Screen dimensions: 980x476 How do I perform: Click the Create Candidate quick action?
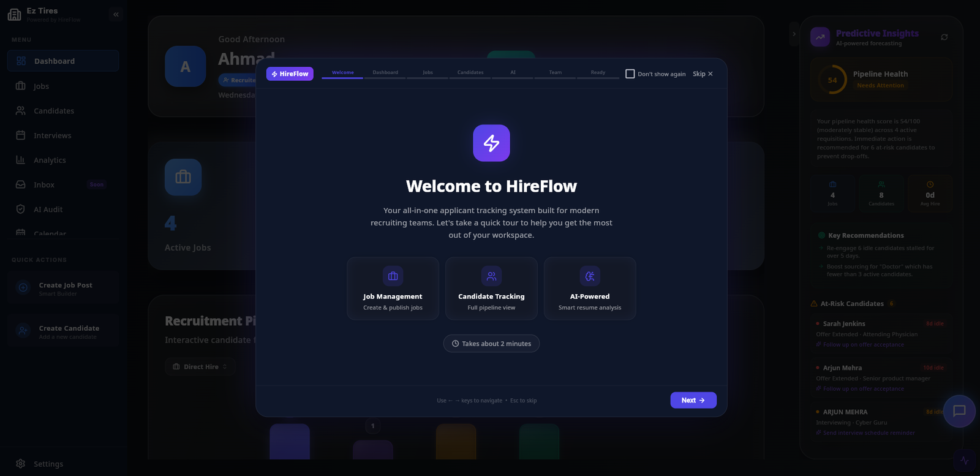(63, 331)
